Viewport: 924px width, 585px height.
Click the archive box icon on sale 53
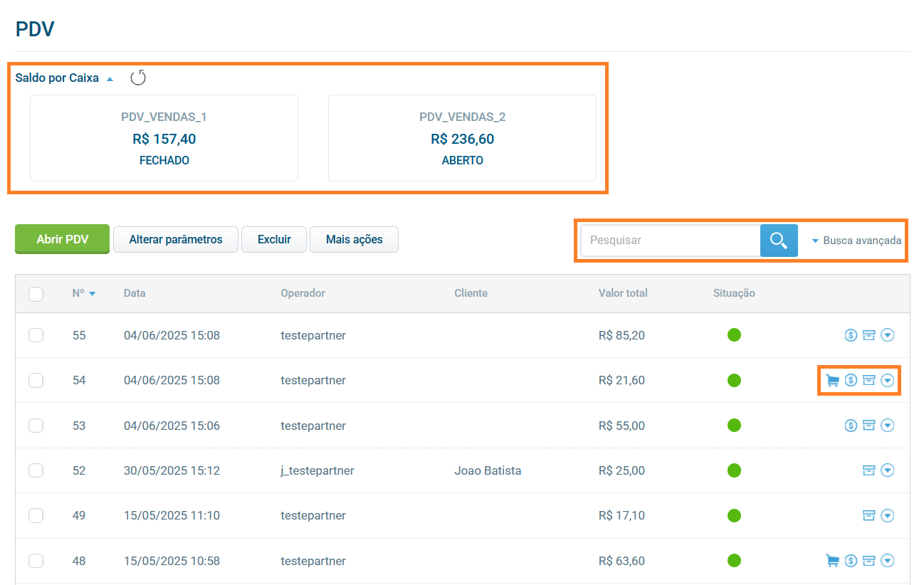868,426
